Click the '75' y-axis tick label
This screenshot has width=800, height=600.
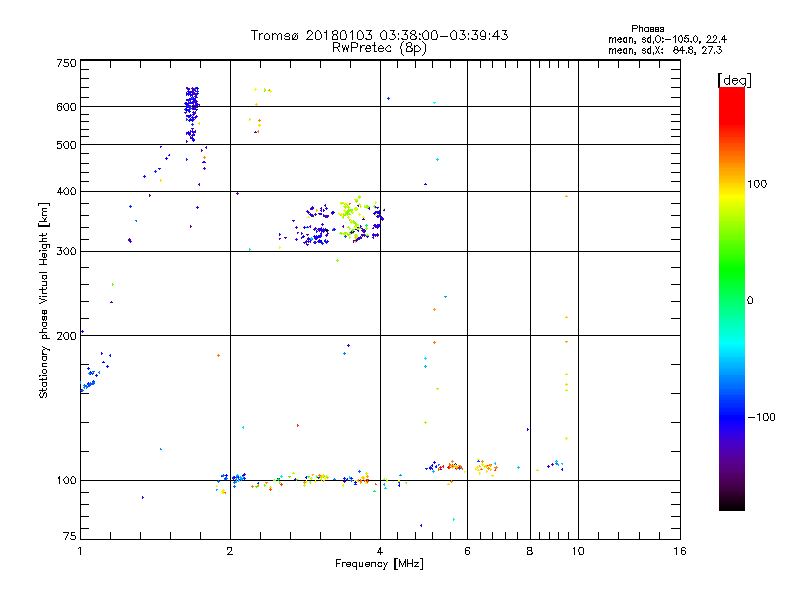[x=70, y=536]
